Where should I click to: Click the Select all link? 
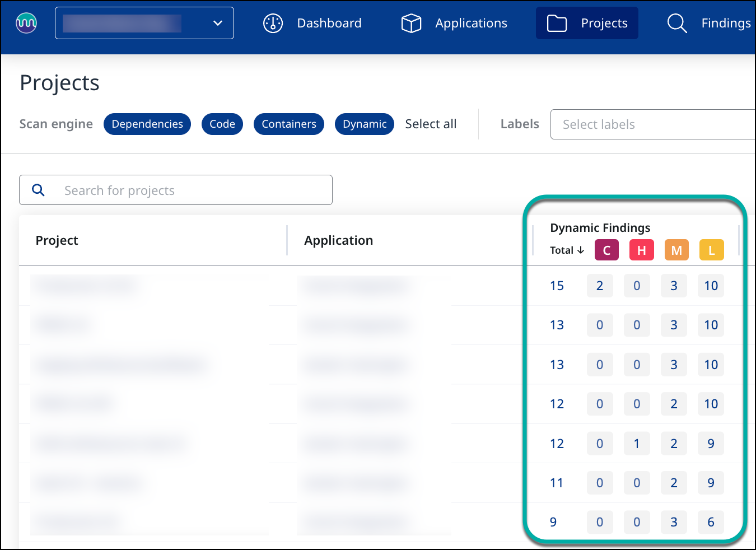431,124
